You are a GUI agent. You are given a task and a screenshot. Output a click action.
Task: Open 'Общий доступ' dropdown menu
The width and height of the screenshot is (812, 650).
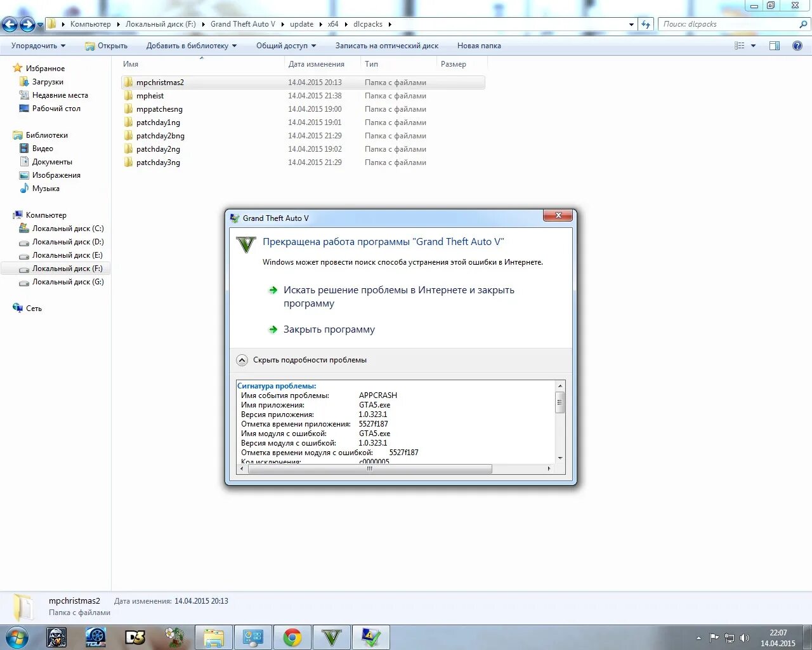(x=286, y=46)
